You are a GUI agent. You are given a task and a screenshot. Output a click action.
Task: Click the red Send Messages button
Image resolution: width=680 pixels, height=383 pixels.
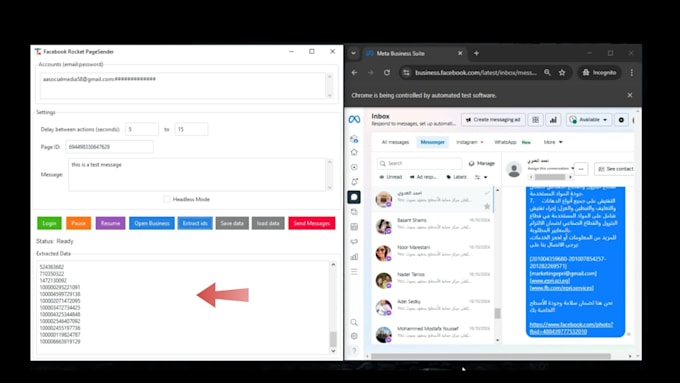312,223
